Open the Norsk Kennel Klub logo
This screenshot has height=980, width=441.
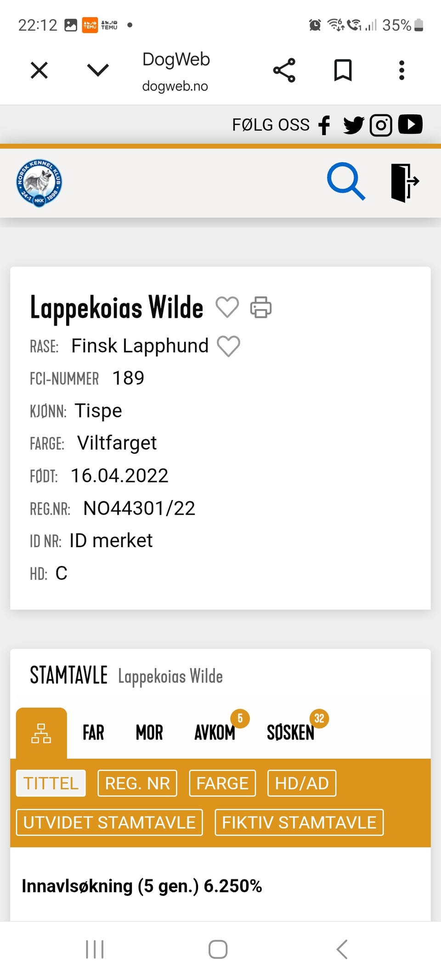click(x=39, y=183)
